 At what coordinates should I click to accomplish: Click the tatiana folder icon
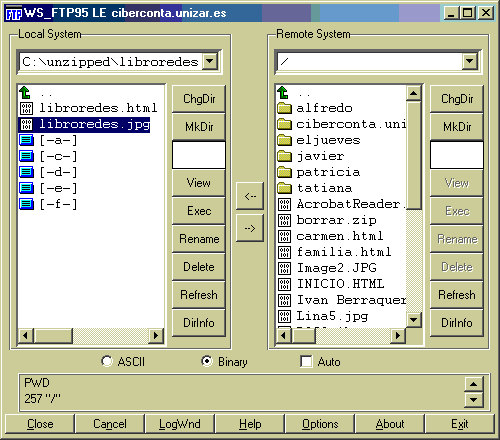pos(284,188)
